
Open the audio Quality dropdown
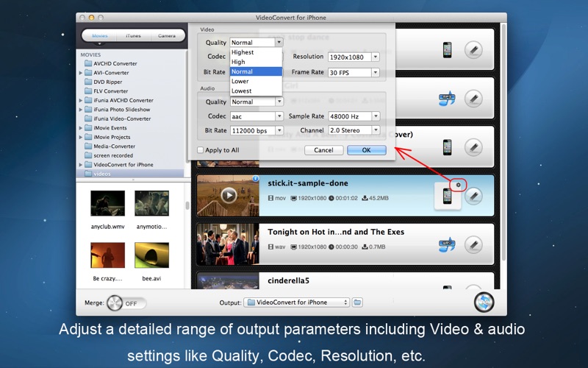(257, 102)
